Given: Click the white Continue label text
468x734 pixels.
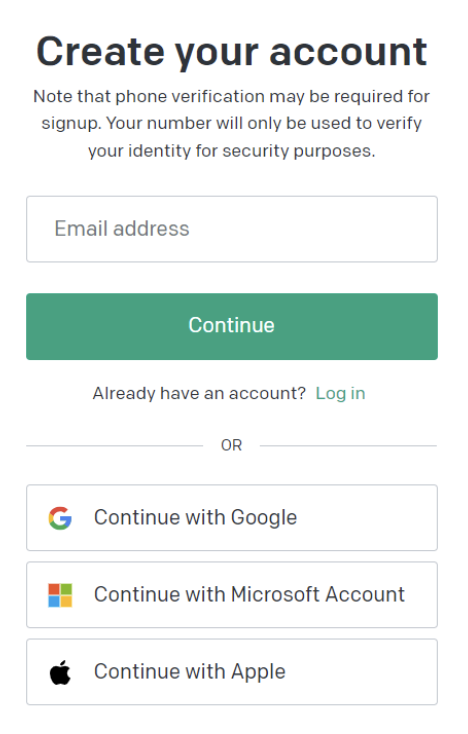Looking at the screenshot, I should (x=231, y=325).
